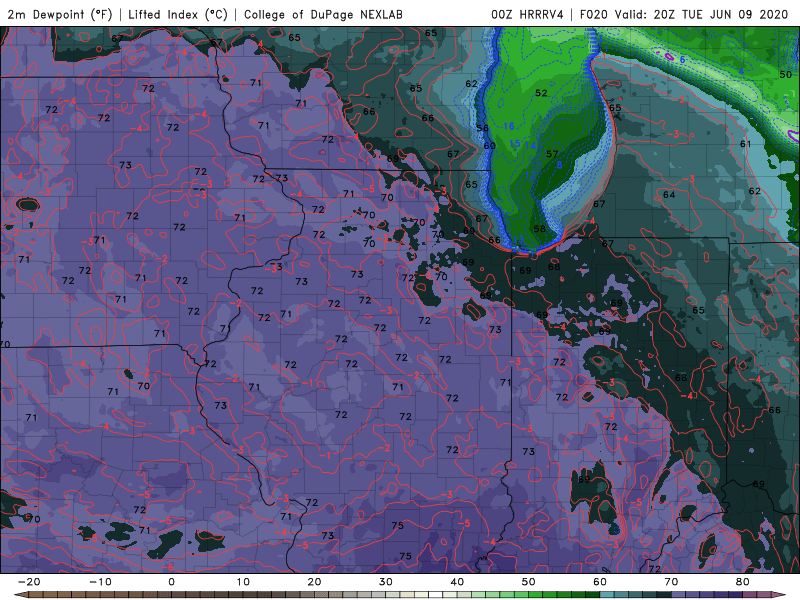Viewport: 800px width, 600px height.
Task: Click the 10 tick label on the color scale
Action: (243, 582)
